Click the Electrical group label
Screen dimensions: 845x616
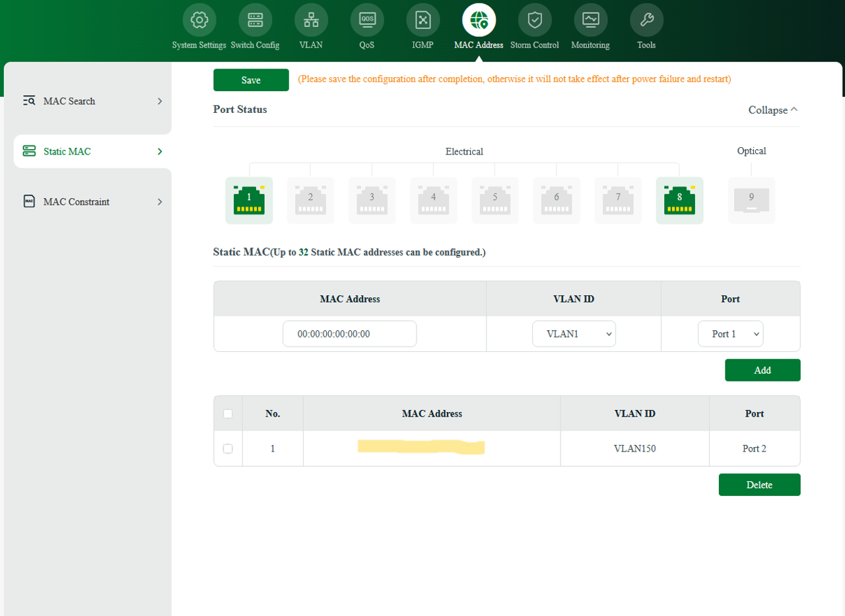(x=464, y=152)
